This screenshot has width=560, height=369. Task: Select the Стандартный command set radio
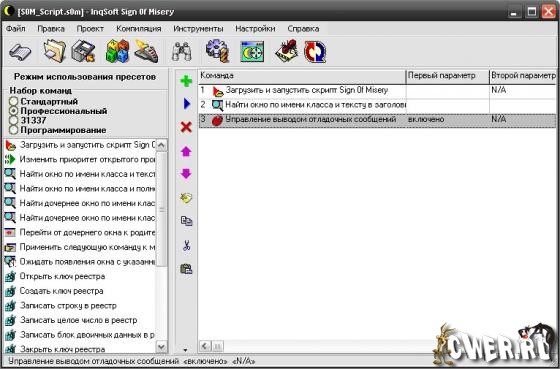(x=13, y=101)
